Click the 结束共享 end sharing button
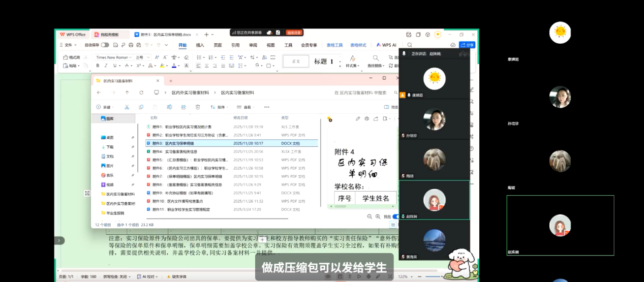Viewport: 644px width, 282px height. pos(294,33)
